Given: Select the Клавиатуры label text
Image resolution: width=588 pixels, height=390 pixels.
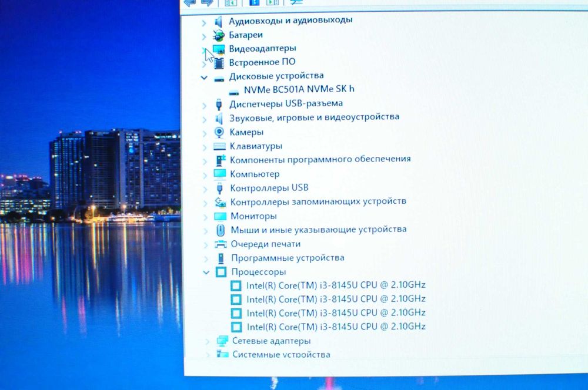Looking at the screenshot, I should 256,146.
